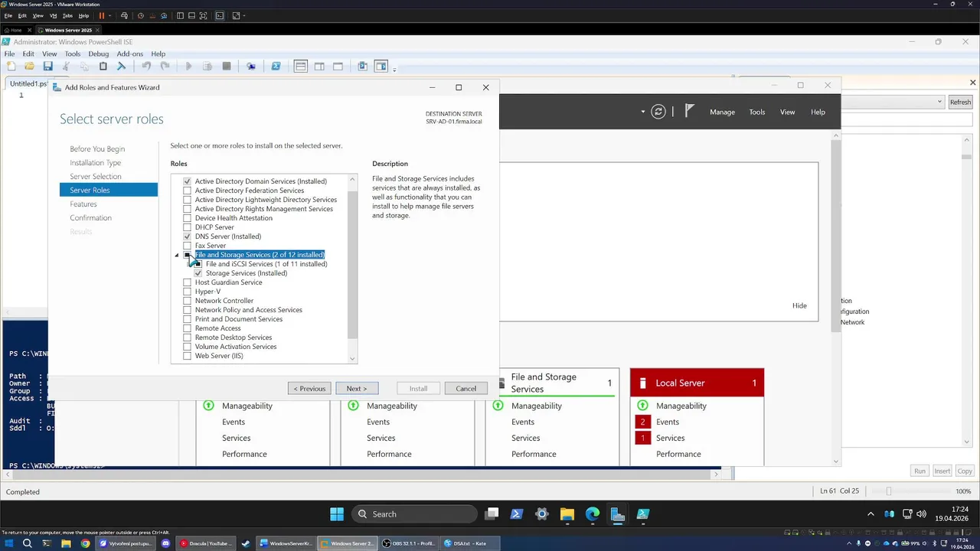Check Active Directory Lightweight Directory Services

point(187,200)
